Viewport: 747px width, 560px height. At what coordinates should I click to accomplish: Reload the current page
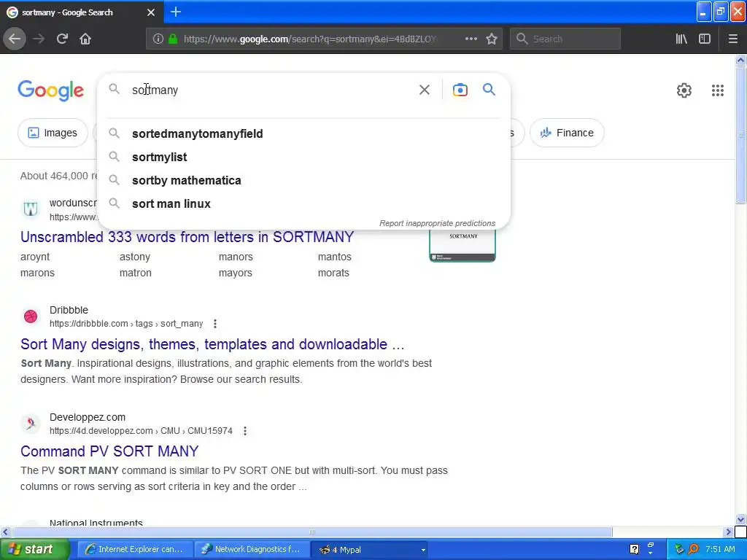(62, 39)
